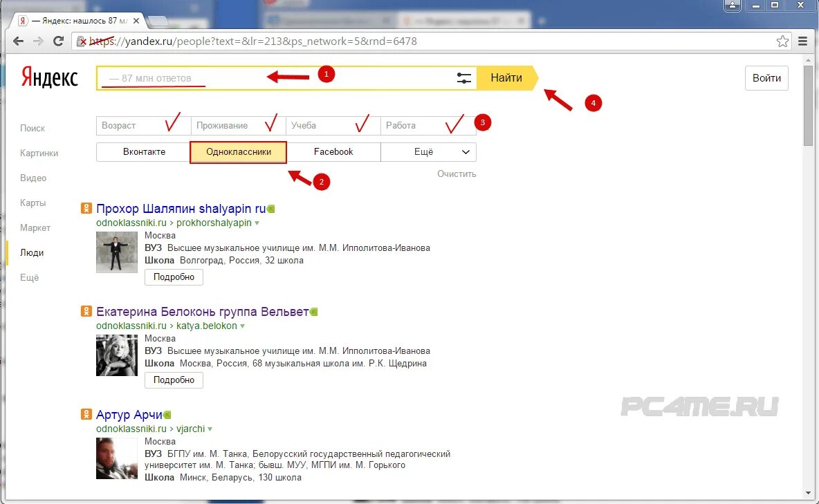Open Подробно for Екатерина Белоконь
This screenshot has width=819, height=504.
point(174,380)
